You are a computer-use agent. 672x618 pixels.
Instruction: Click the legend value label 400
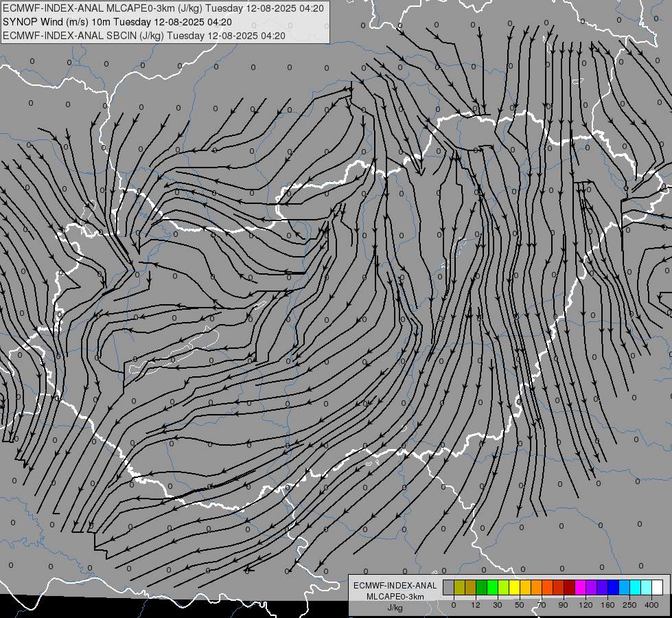click(651, 605)
